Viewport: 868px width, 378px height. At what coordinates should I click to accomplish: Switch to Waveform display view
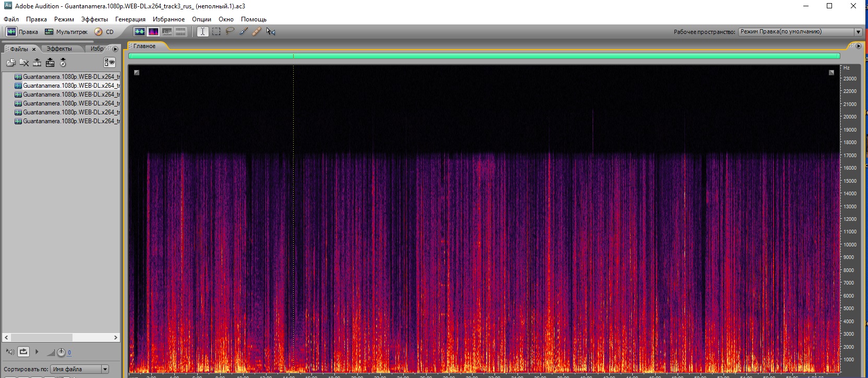[x=139, y=31]
